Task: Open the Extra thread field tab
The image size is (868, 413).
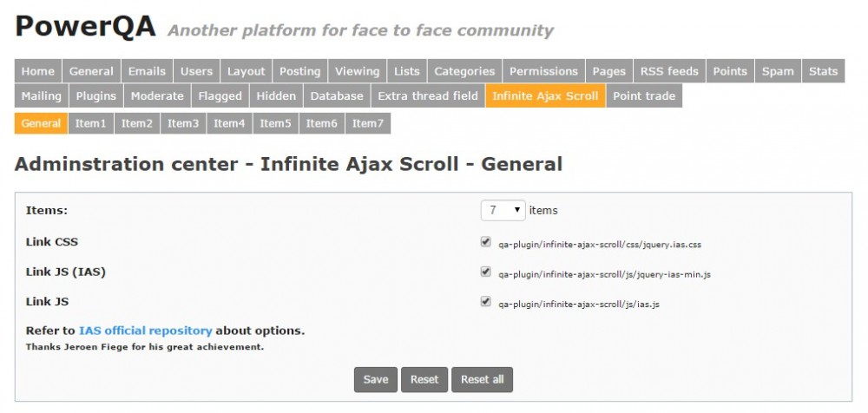Action: [x=428, y=96]
